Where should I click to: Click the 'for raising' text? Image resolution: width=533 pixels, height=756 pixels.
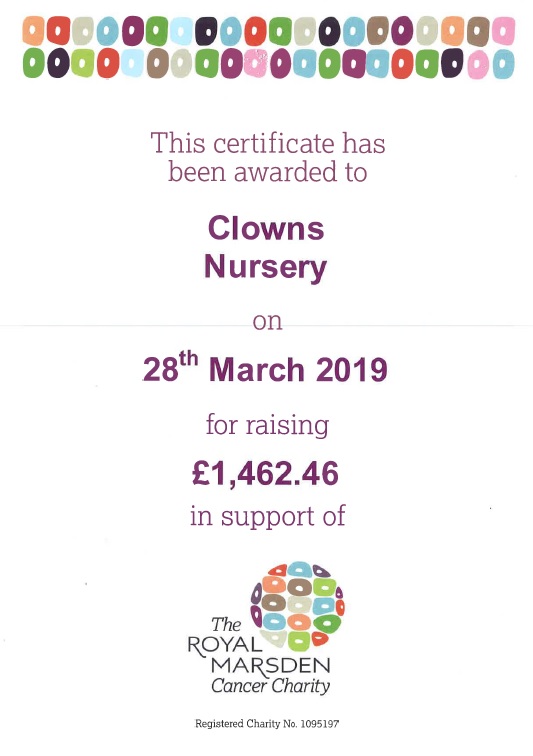268,426
